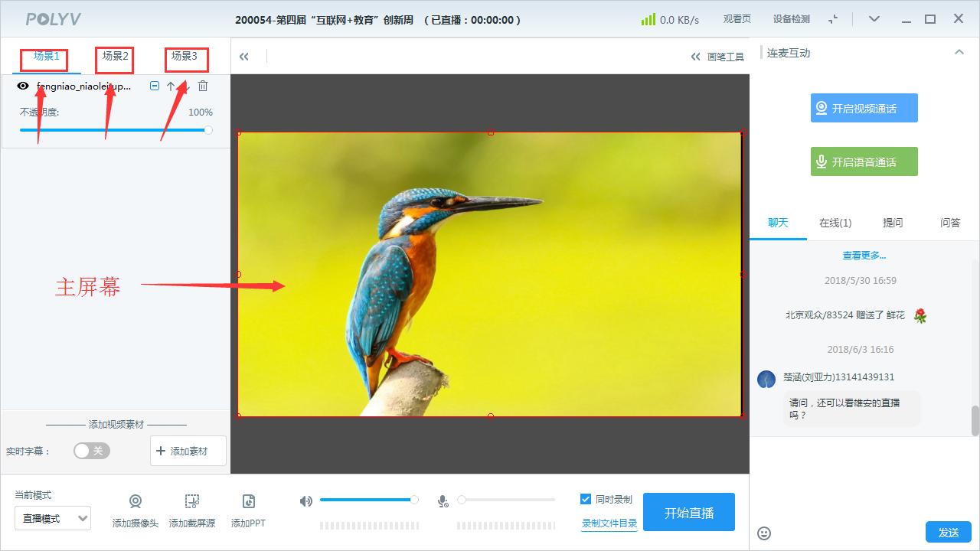The height and width of the screenshot is (551, 980).
Task: Click the 开启视频通话 button
Action: pos(864,109)
